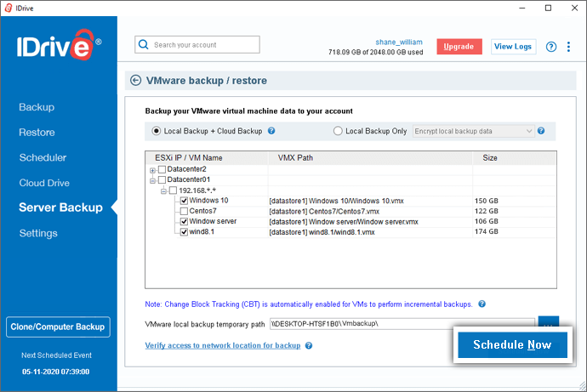
Task: Check the 192.168.*.* host checkbox
Action: point(173,190)
